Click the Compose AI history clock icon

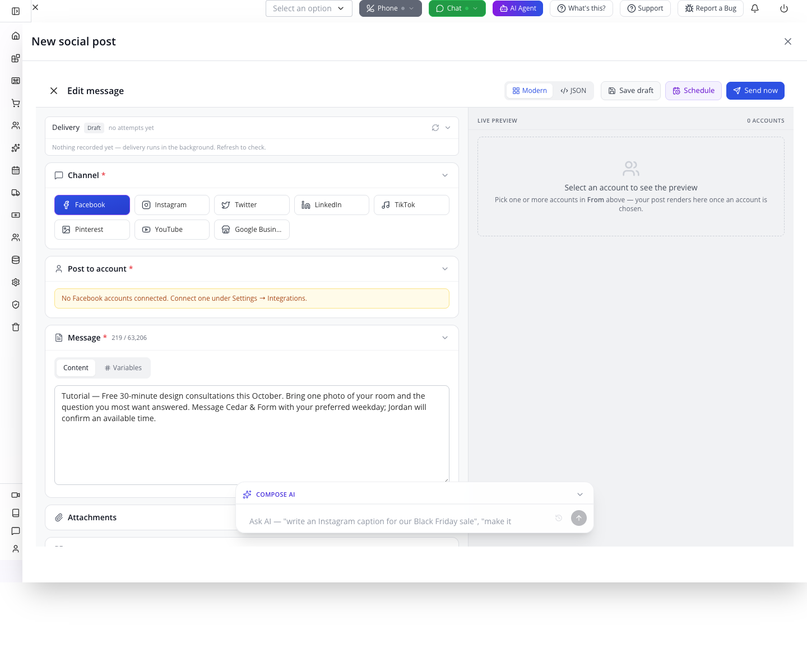click(x=559, y=518)
